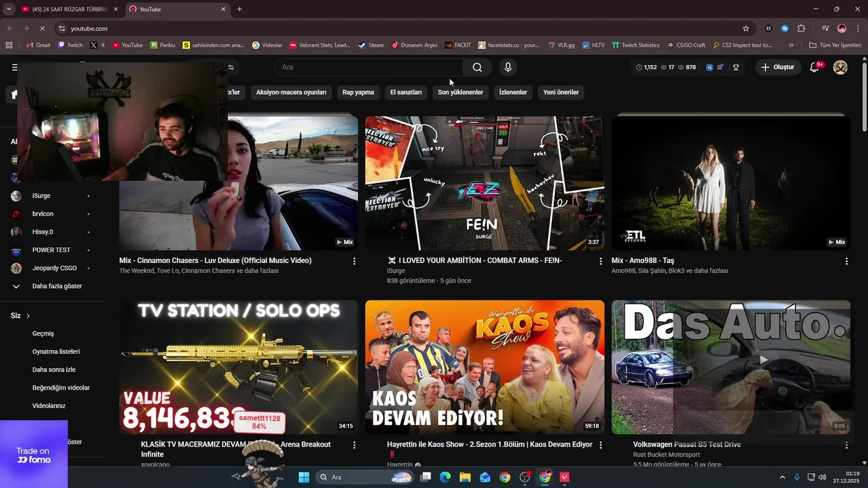Launch Microsoft Edge from the taskbar

click(x=446, y=477)
